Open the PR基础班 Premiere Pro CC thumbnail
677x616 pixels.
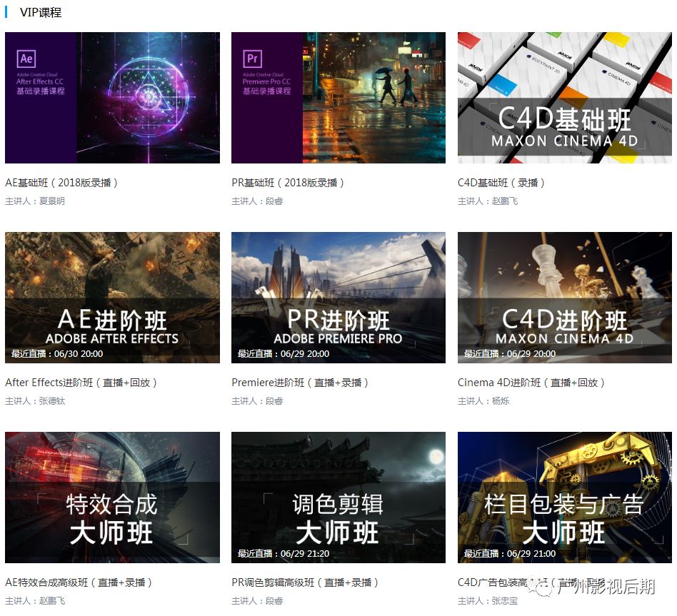[x=338, y=98]
